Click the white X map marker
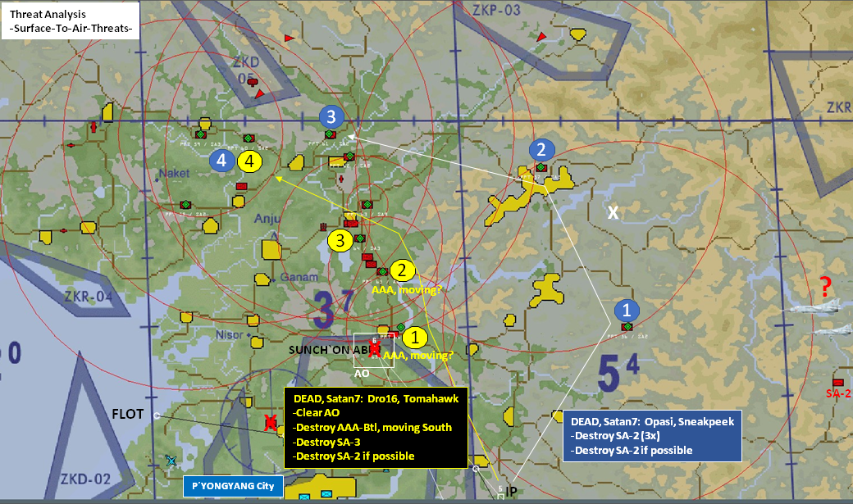 click(614, 212)
